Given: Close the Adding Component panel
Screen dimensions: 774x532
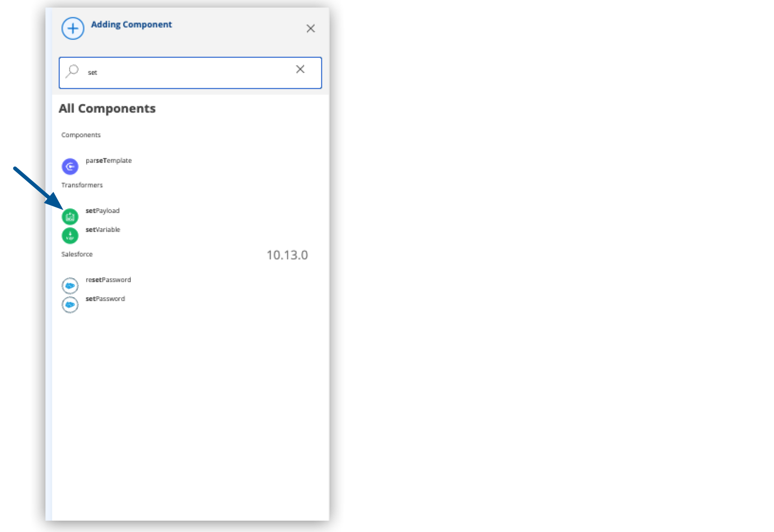Looking at the screenshot, I should coord(311,28).
